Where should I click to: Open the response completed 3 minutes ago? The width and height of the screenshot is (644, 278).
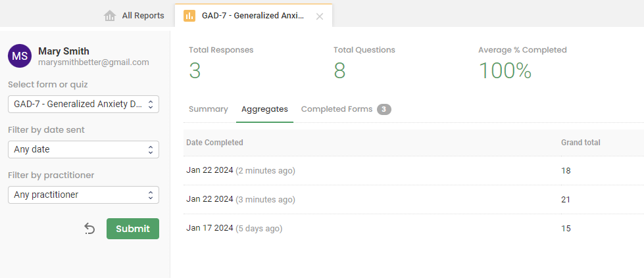(x=241, y=199)
